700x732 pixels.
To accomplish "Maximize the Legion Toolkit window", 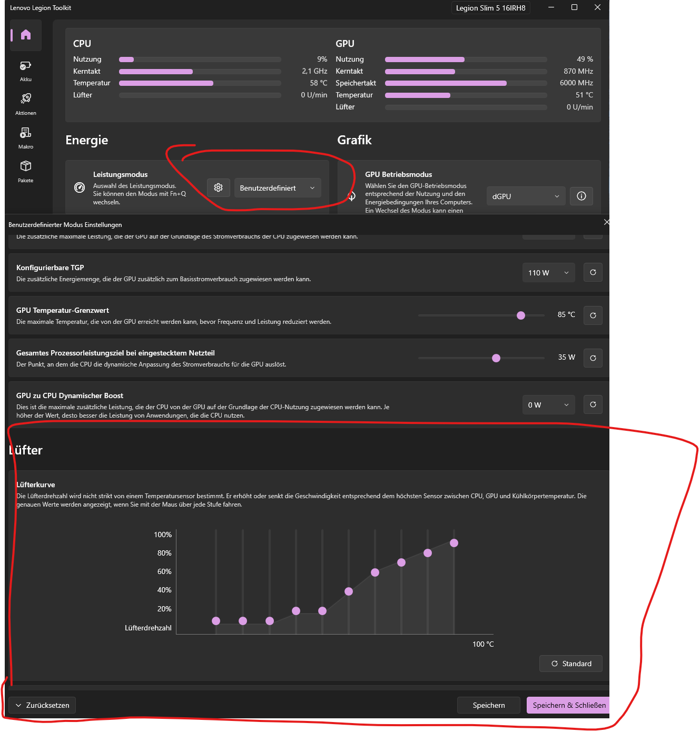I will pyautogui.click(x=574, y=7).
